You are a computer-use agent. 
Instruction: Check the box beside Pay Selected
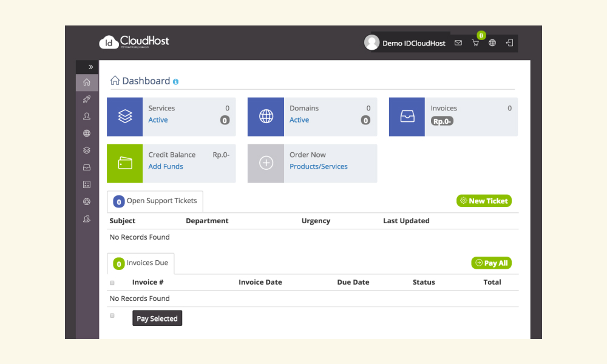tap(112, 315)
